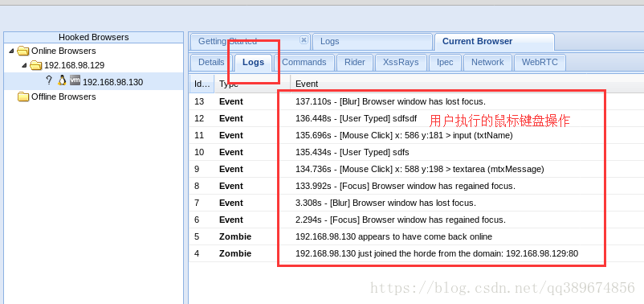This screenshot has width=644, height=304.
Task: Select log entry 'User Typed sdfs'
Action: click(x=417, y=152)
